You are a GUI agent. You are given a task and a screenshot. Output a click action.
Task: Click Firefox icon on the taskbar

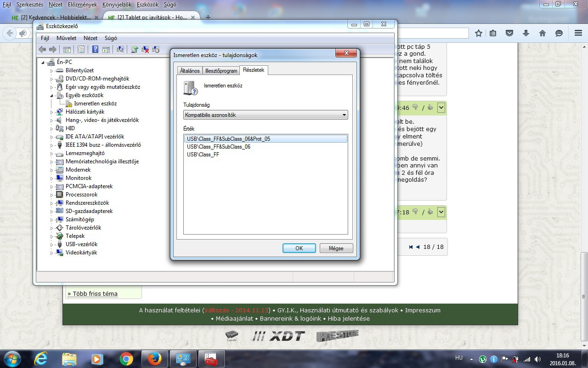[155, 359]
